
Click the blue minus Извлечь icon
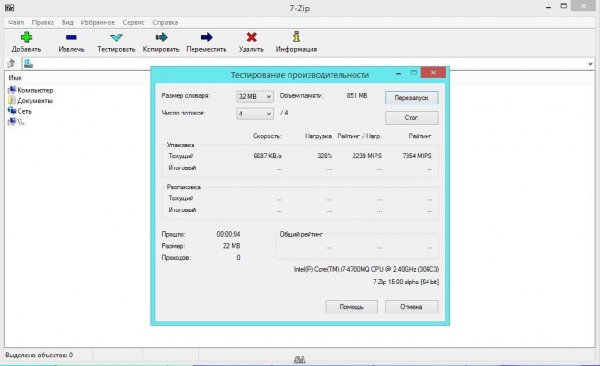[71, 38]
